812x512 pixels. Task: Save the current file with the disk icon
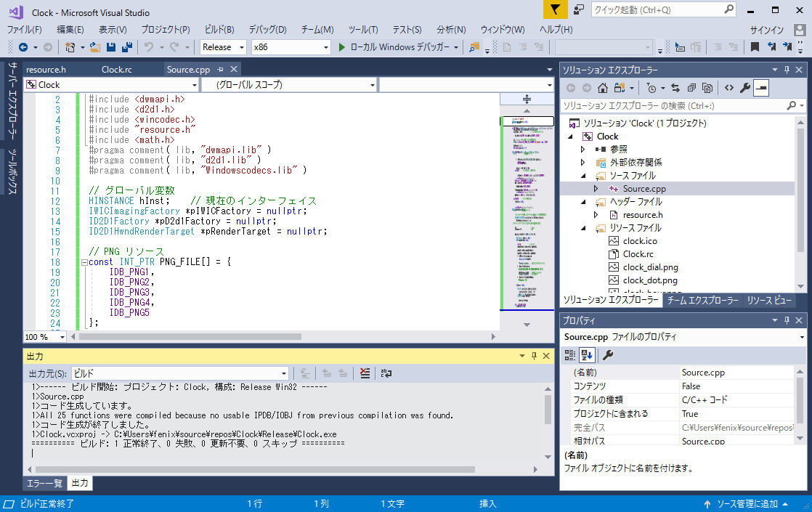[111, 47]
